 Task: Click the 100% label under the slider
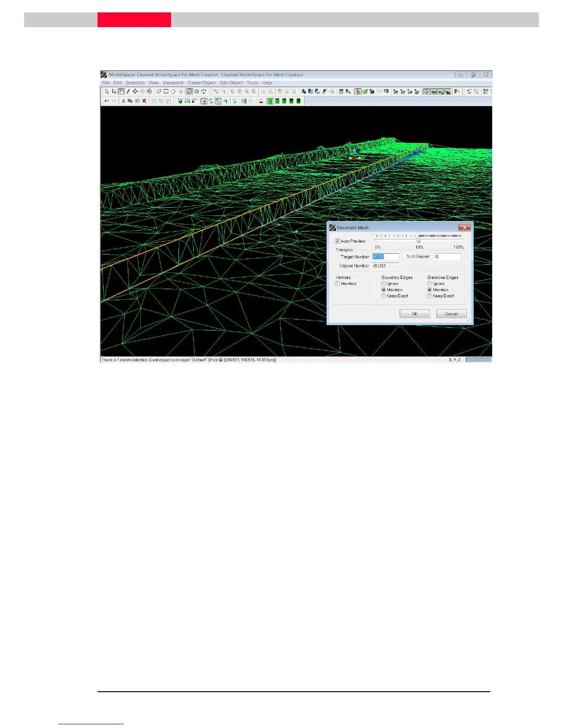point(459,247)
